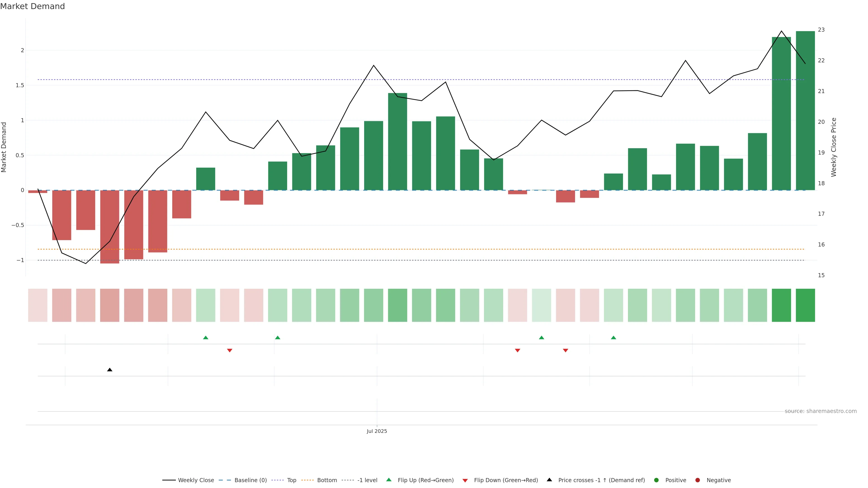The width and height of the screenshot is (868, 488).
Task: Click the Flip Up legend triangle icon
Action: [x=389, y=480]
